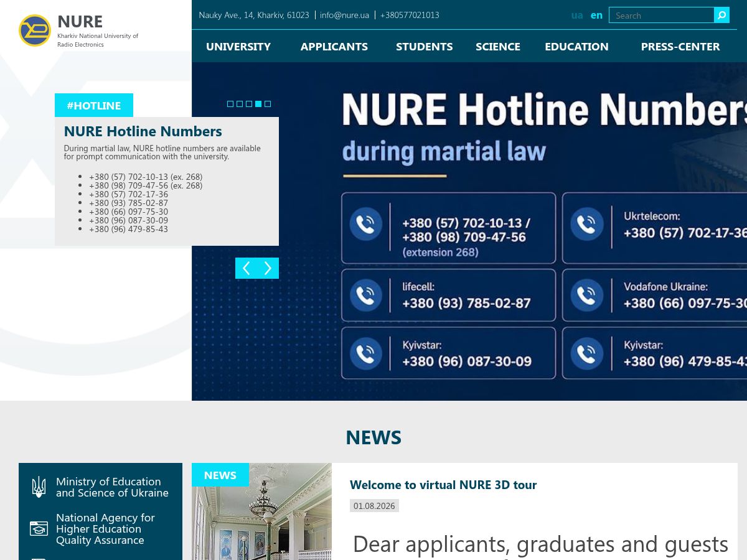747x560 pixels.
Task: Open Welcome to virtual NURE 3D tour
Action: point(443,485)
